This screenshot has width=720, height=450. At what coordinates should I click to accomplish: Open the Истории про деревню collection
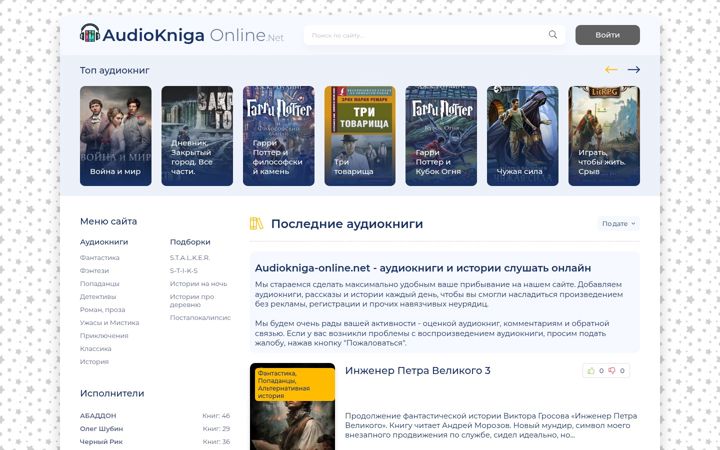click(x=192, y=300)
